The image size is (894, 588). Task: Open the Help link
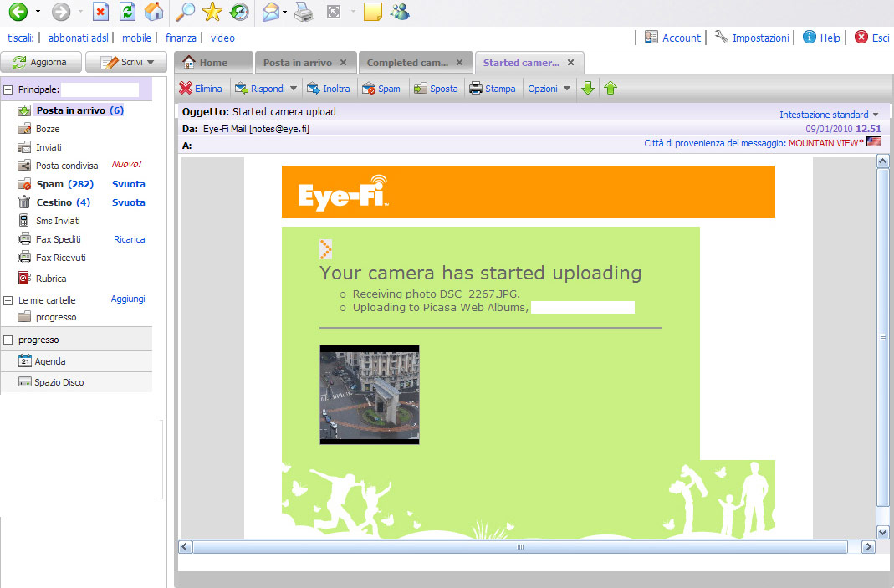coord(821,38)
